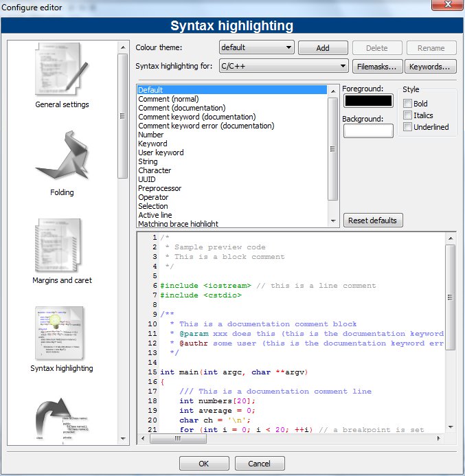Click the code preview horizontal scrollbar thumb
This screenshot has width=465, height=476.
pyautogui.click(x=178, y=438)
